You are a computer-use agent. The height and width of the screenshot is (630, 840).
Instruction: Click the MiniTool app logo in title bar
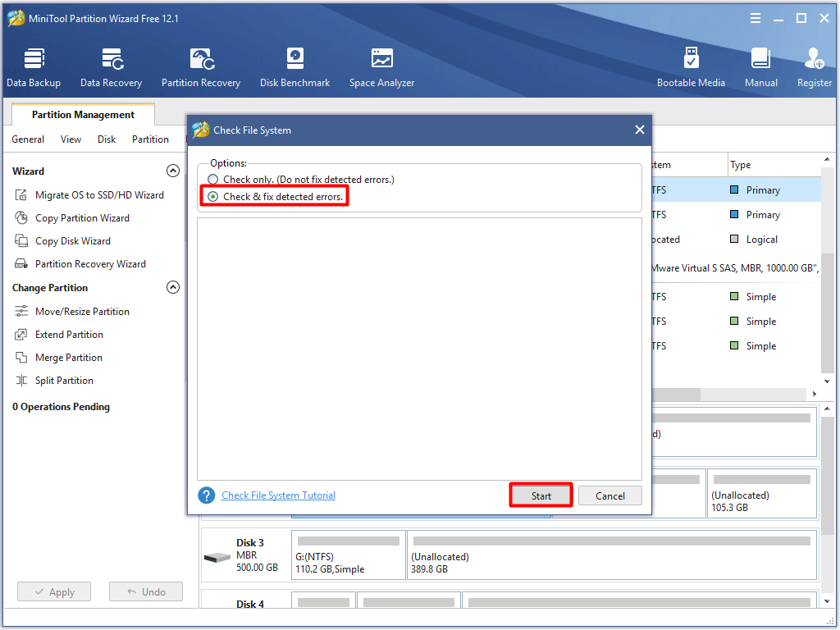[x=16, y=18]
